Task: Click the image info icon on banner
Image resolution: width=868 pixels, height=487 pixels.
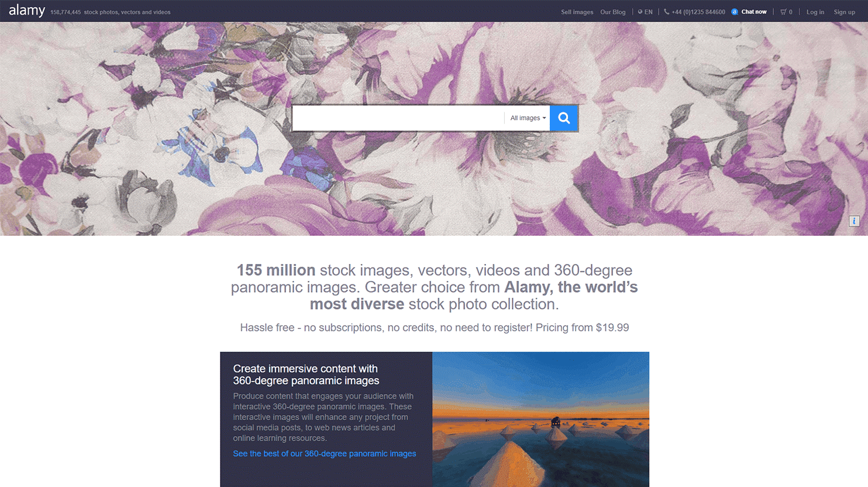Action: 854,221
